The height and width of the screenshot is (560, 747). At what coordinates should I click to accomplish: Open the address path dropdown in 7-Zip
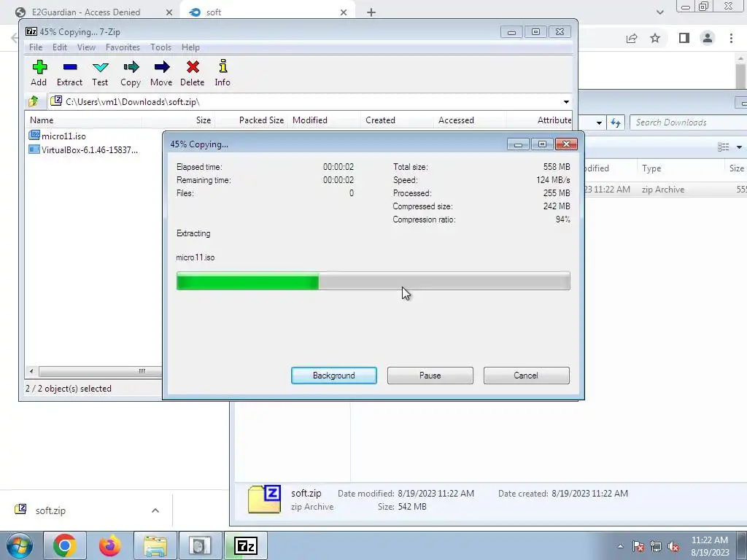566,102
